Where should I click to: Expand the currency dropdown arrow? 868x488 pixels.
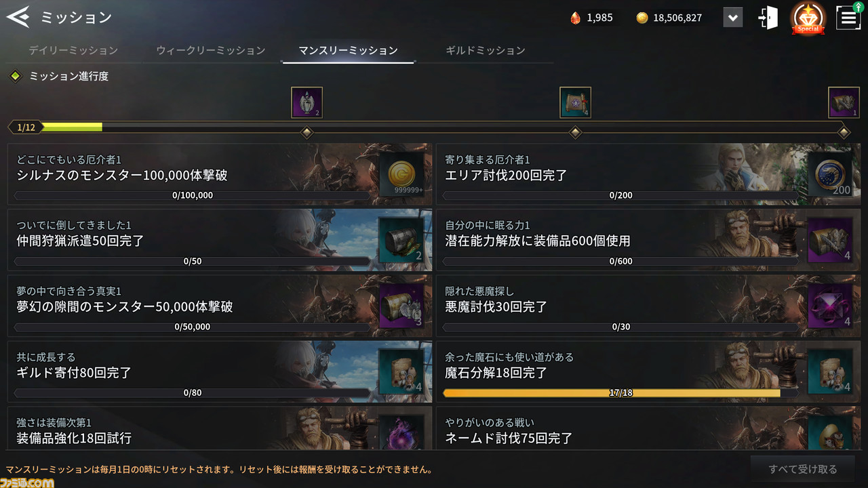coord(732,18)
